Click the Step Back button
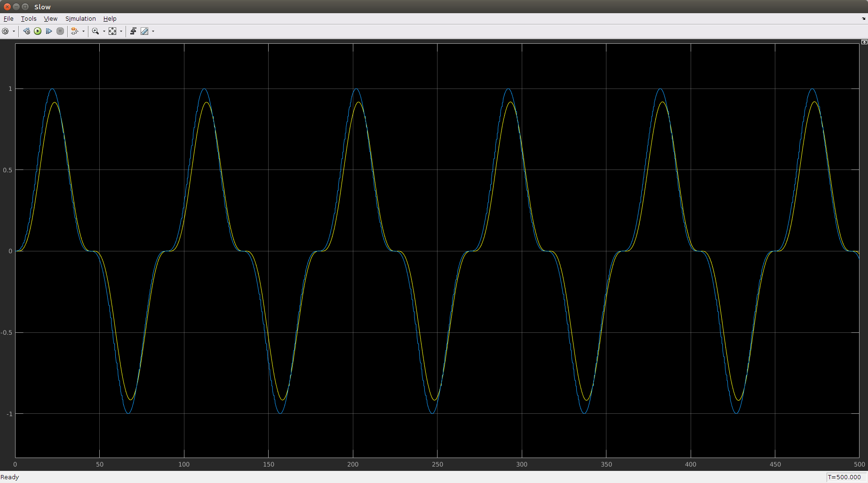 pyautogui.click(x=26, y=31)
